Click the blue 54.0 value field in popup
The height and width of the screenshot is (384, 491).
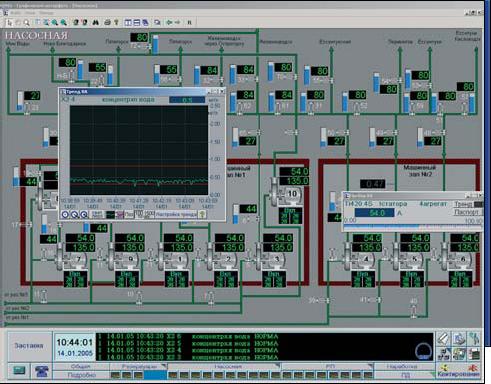(375, 213)
